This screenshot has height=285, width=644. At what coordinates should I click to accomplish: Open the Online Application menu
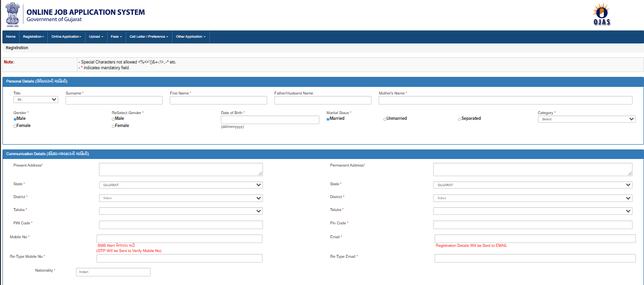click(x=66, y=37)
